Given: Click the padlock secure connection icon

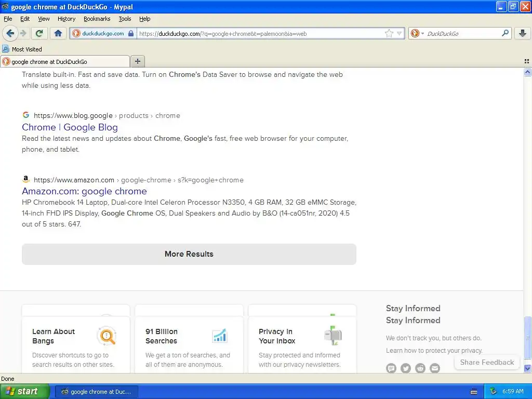Looking at the screenshot, I should 131,33.
